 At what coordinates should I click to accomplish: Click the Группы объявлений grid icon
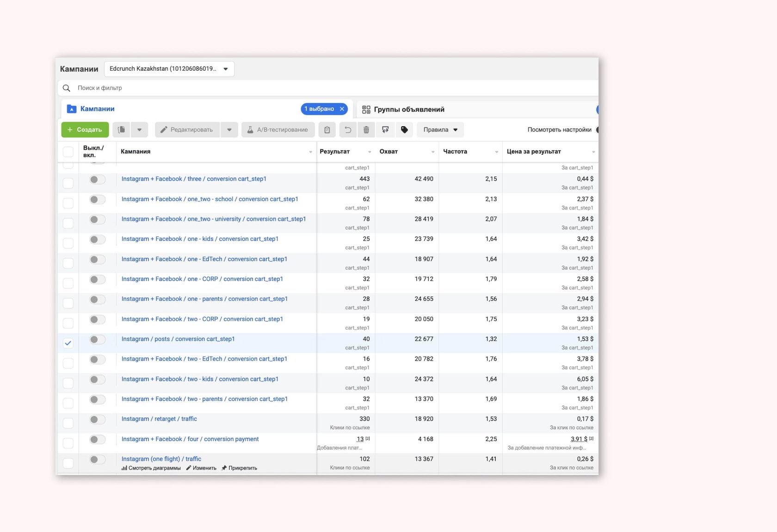pyautogui.click(x=366, y=110)
